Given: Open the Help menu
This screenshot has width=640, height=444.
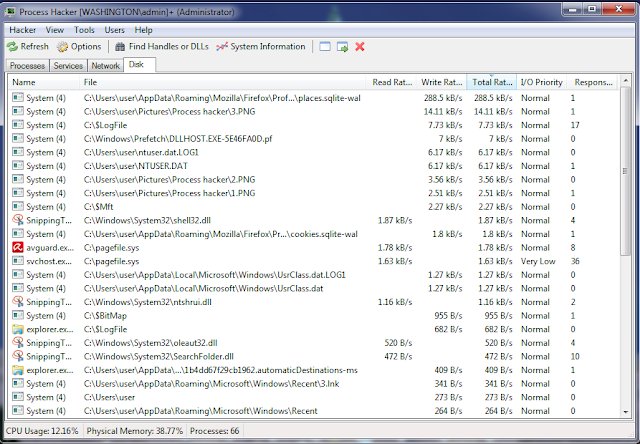Looking at the screenshot, I should pyautogui.click(x=144, y=30).
